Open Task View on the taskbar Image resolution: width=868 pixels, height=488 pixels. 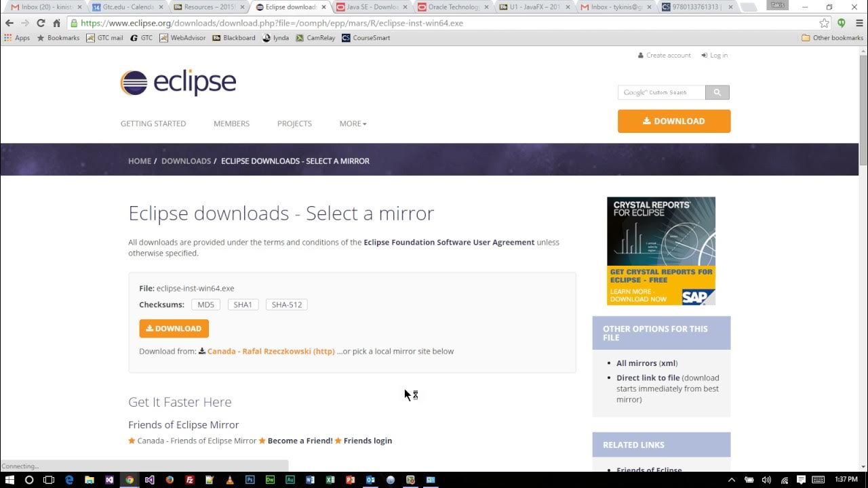pos(49,480)
